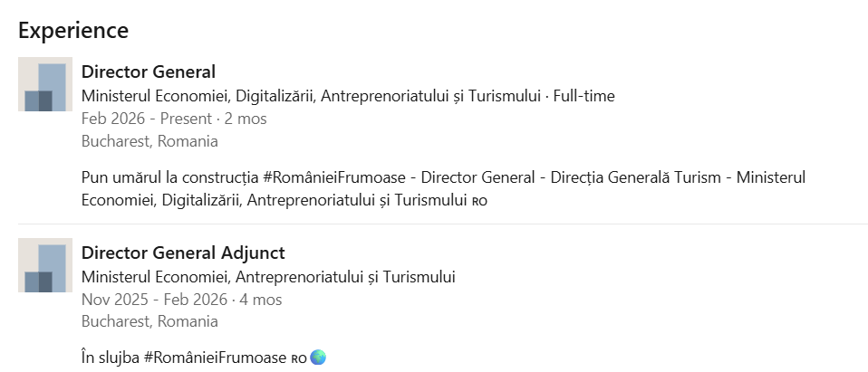Click Bucharest, Romania under the Director General role

(x=149, y=141)
